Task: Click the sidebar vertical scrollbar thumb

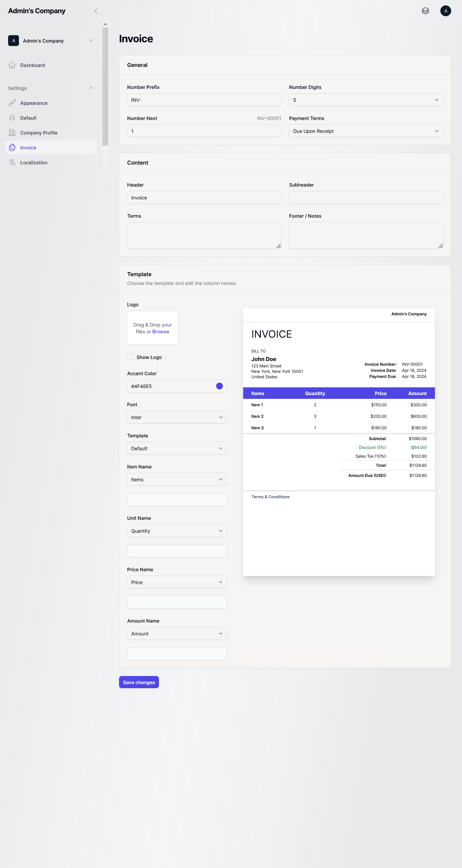Action: [x=105, y=86]
